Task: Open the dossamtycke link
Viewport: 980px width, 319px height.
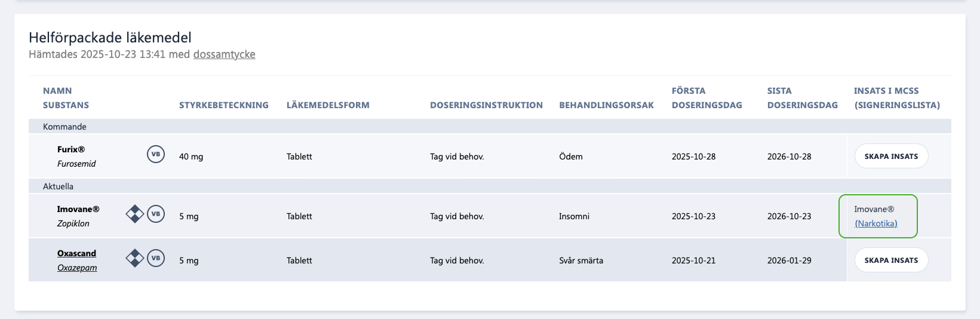Action: 224,54
